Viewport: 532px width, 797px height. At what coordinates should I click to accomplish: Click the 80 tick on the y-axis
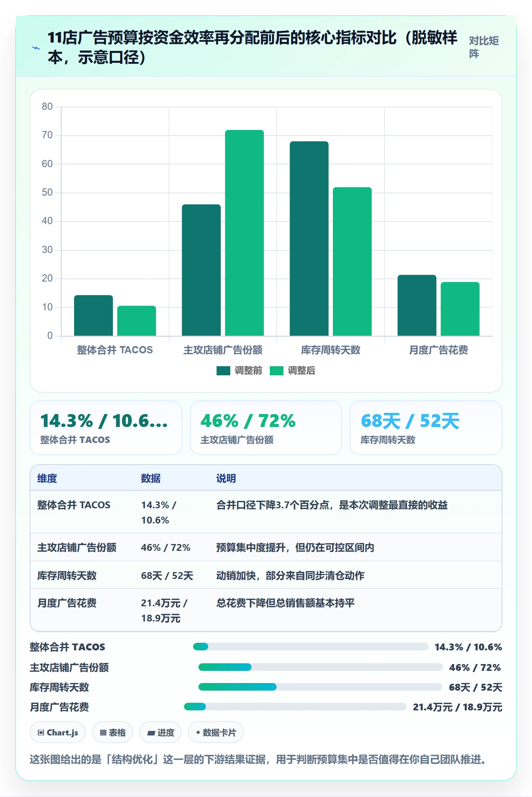tap(47, 106)
